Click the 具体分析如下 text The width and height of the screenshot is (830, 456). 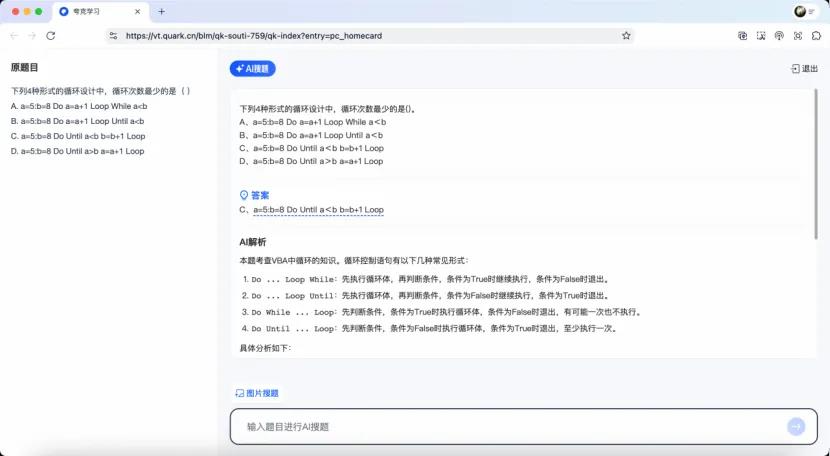click(x=265, y=348)
